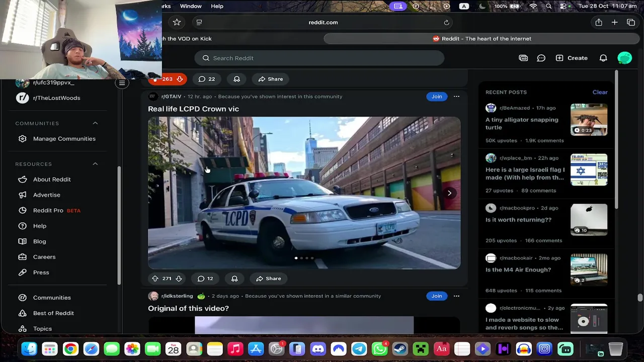The image size is (644, 362).
Task: Open Safari reader view icon
Action: 199,22
